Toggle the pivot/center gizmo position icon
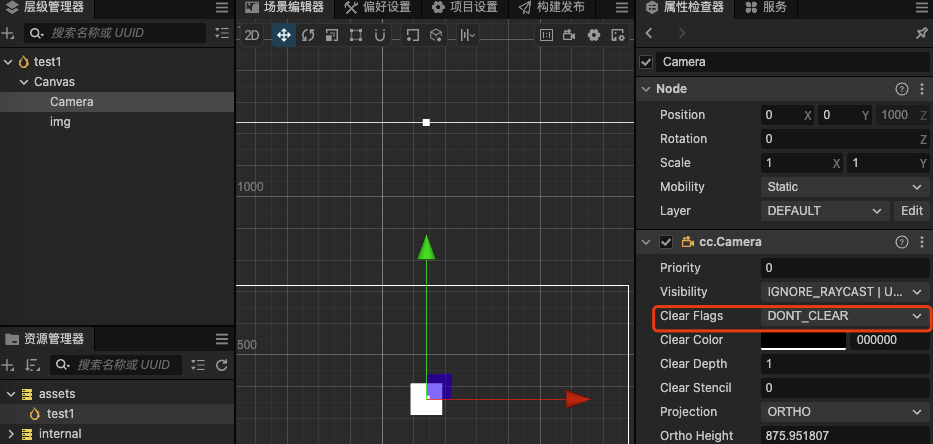 [x=412, y=35]
